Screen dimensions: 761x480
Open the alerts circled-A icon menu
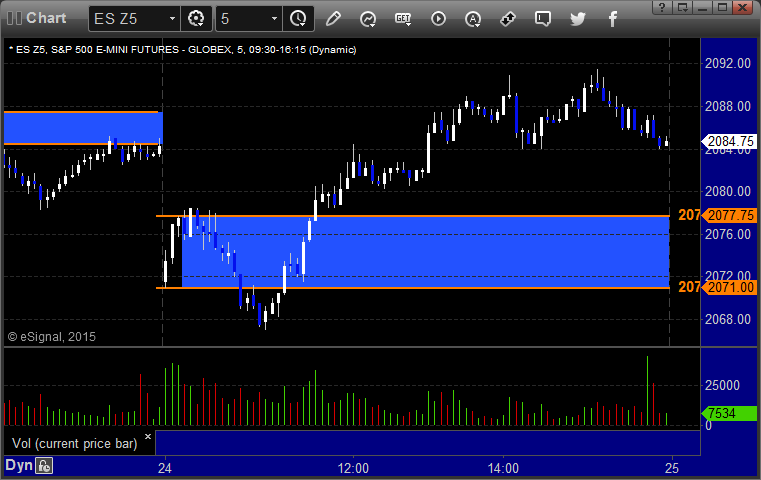473,19
